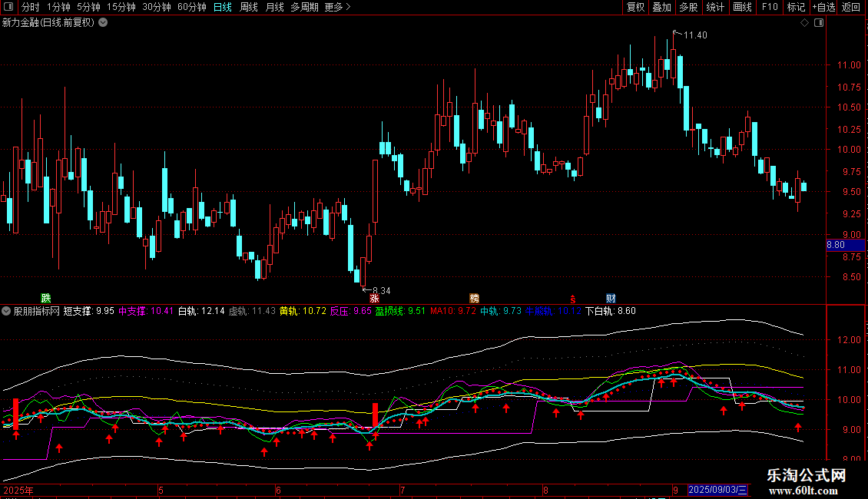Select the 60分钟 period tab
Viewport: 868px width, 499px height.
(x=191, y=7)
